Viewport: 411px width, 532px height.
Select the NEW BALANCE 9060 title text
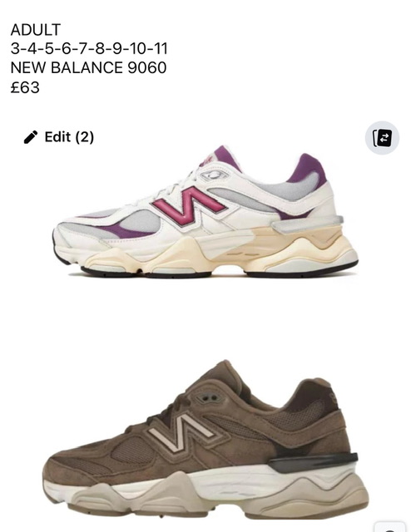[89, 67]
